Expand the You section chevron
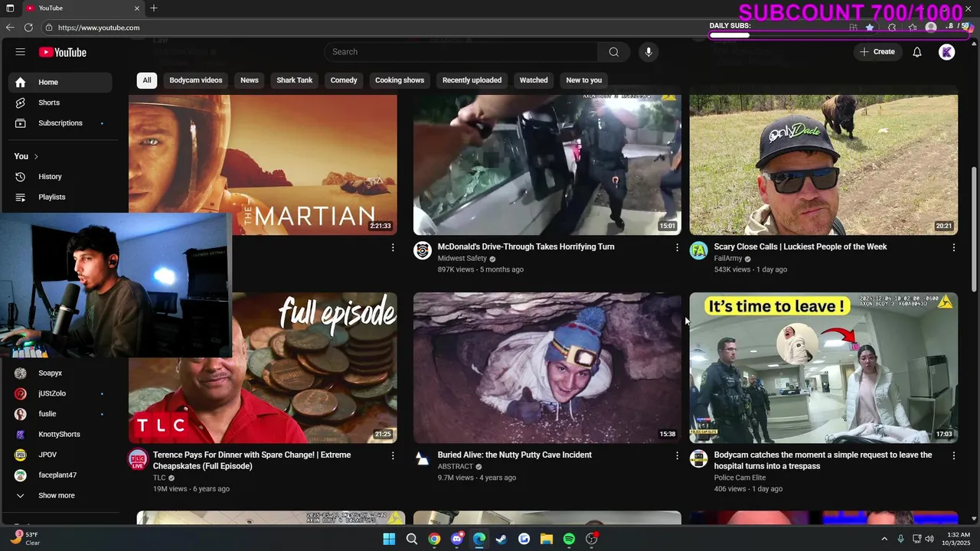Viewport: 980px width, 551px height. pos(35,156)
